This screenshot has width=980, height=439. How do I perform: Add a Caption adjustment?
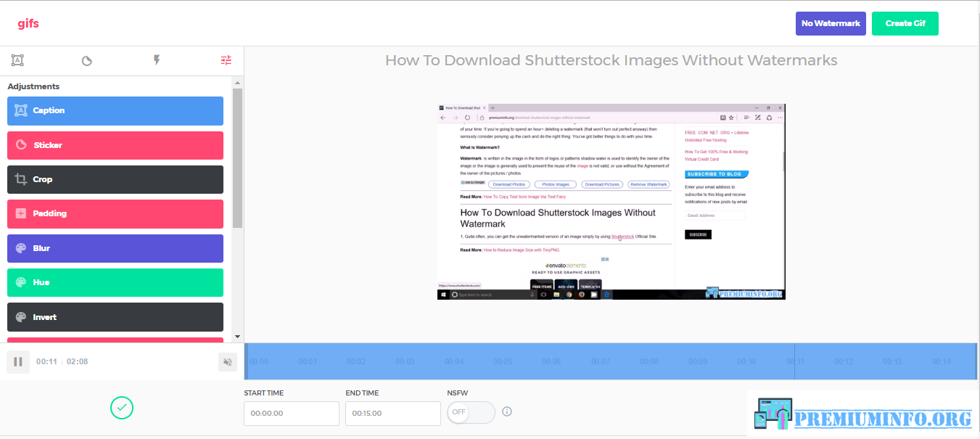coord(115,111)
